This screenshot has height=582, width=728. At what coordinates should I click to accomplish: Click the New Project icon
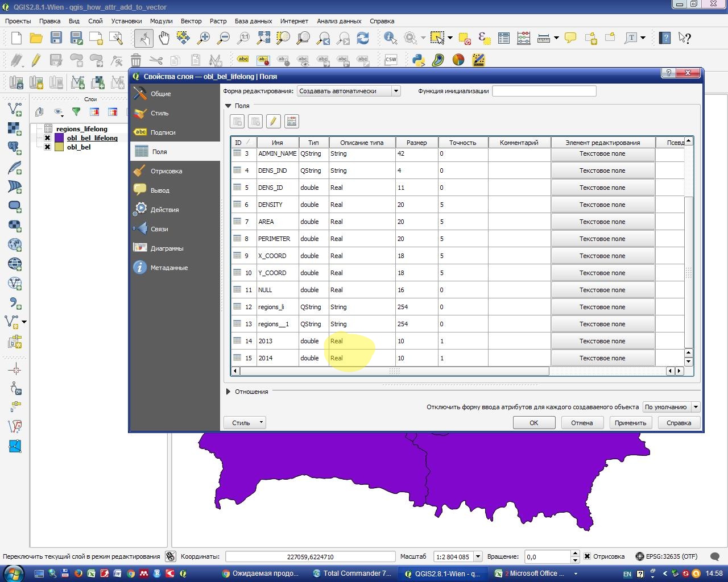click(16, 38)
